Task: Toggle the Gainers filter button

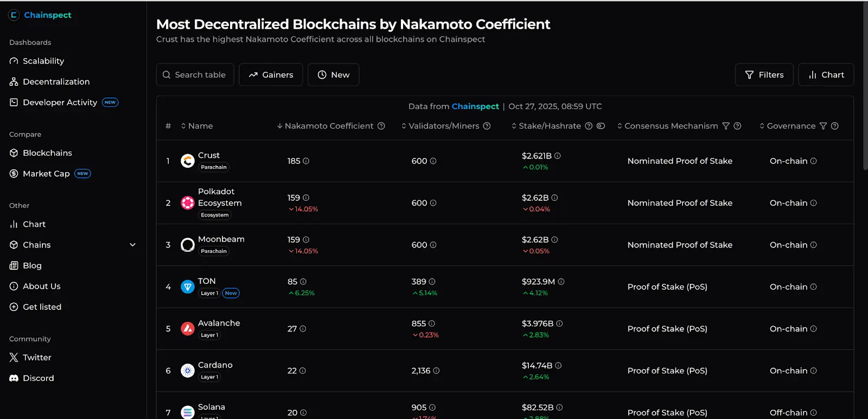Action: [x=271, y=75]
